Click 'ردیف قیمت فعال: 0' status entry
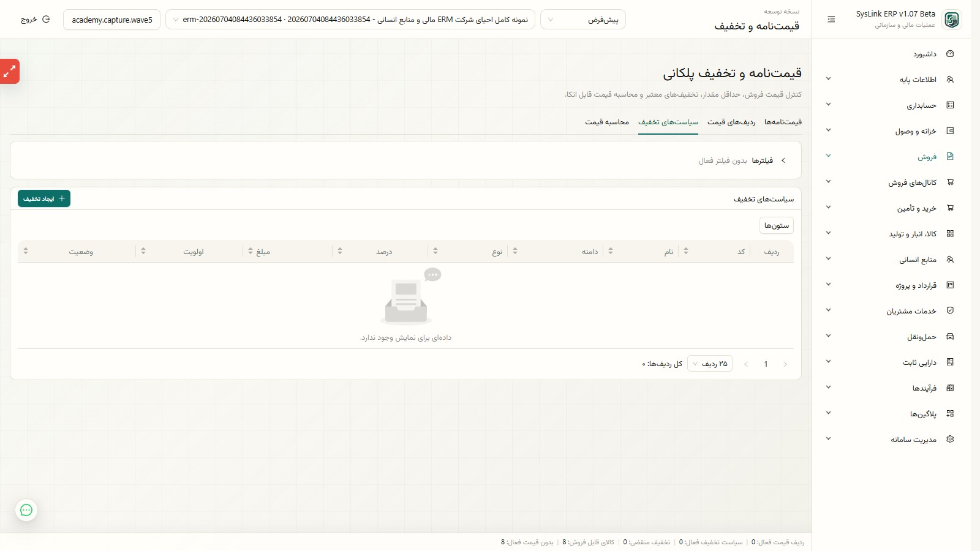980x551 pixels. click(778, 542)
